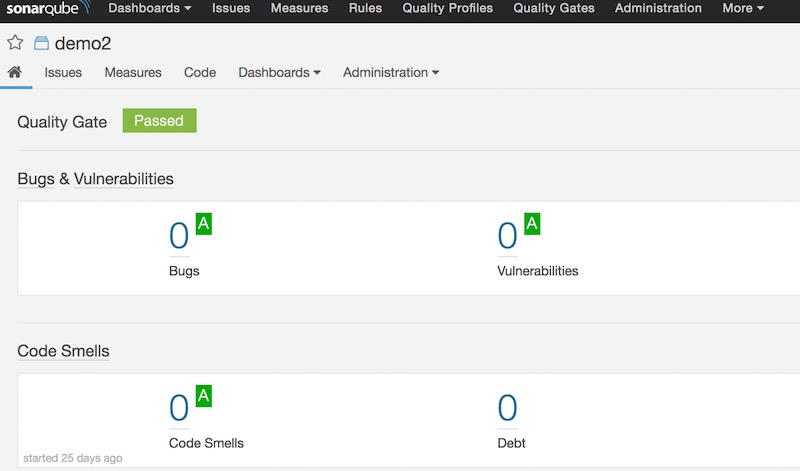Screen dimensions: 800x471
Task: Click the 'started 25 days ago' text
Action: pos(73,458)
